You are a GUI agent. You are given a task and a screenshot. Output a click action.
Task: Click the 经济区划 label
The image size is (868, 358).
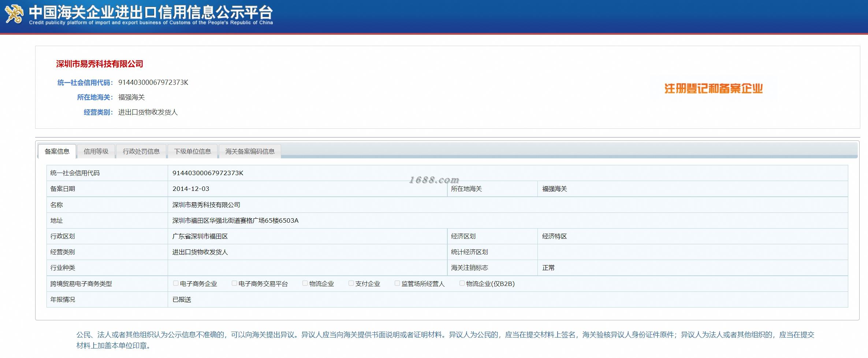(463, 236)
